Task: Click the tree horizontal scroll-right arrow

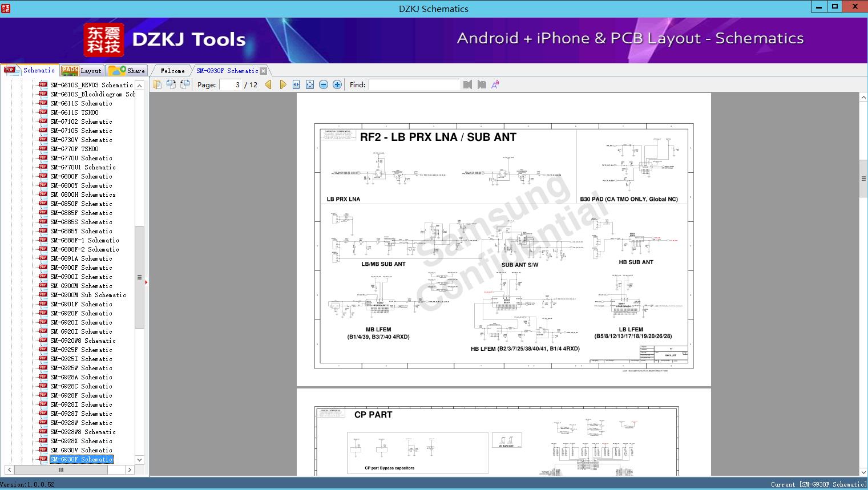Action: click(130, 470)
